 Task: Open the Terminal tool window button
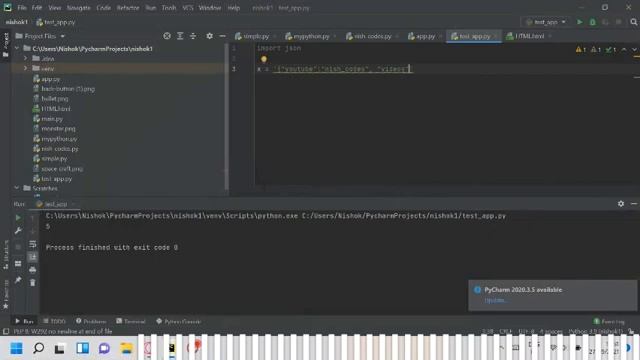(x=131, y=321)
